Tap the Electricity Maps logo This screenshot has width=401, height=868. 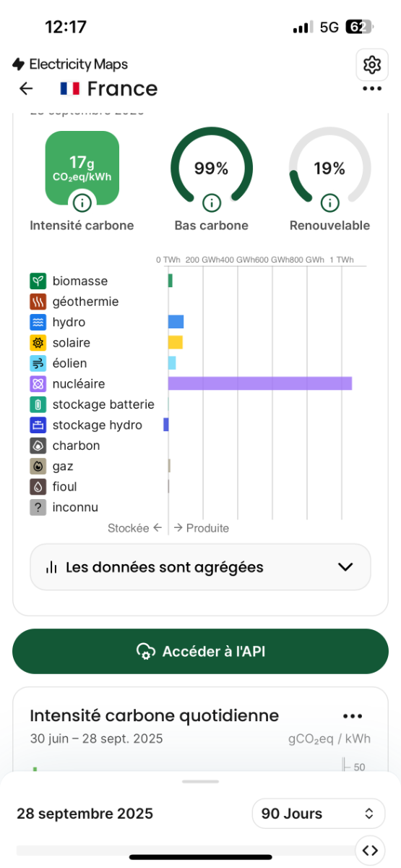[x=70, y=64]
